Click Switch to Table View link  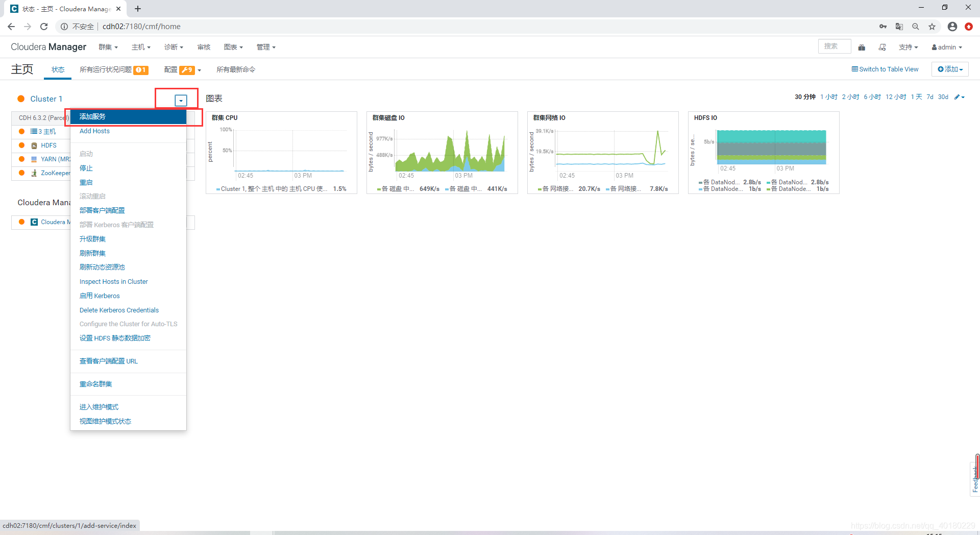(x=885, y=69)
